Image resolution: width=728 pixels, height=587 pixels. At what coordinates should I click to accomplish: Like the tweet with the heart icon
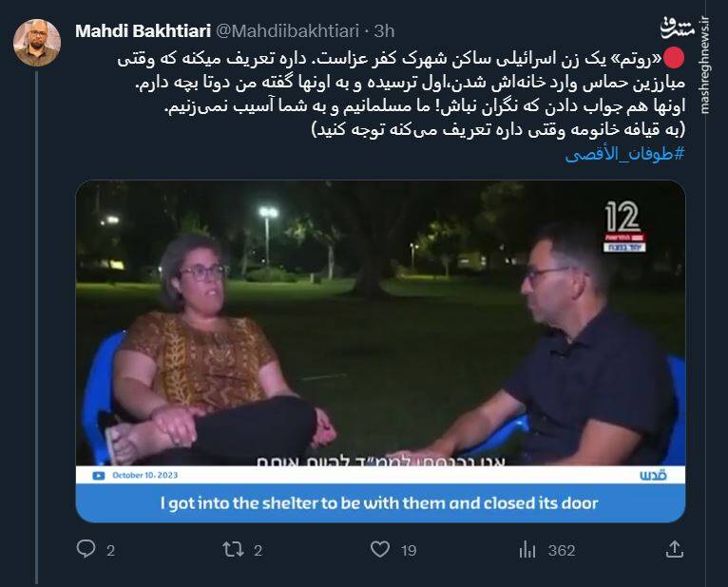click(380, 550)
